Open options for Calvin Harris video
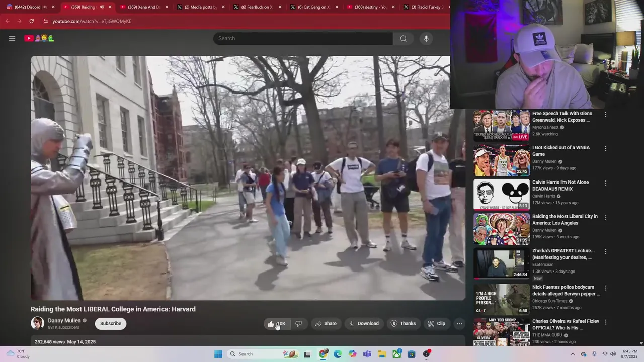This screenshot has height=362, width=644. (605, 183)
